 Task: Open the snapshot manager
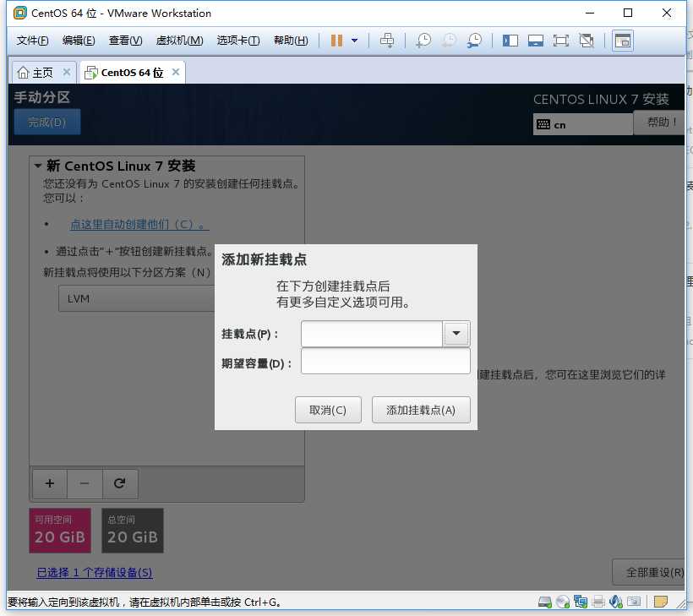pos(475,41)
